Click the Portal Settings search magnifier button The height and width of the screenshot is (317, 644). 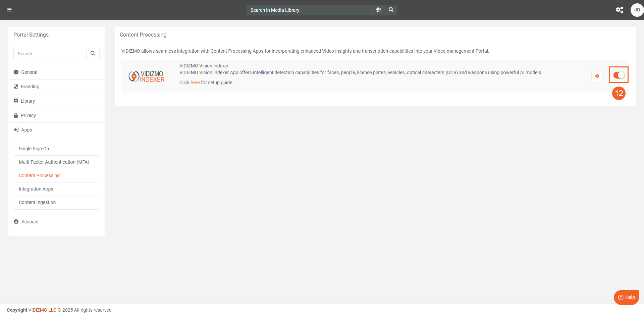[x=93, y=54]
